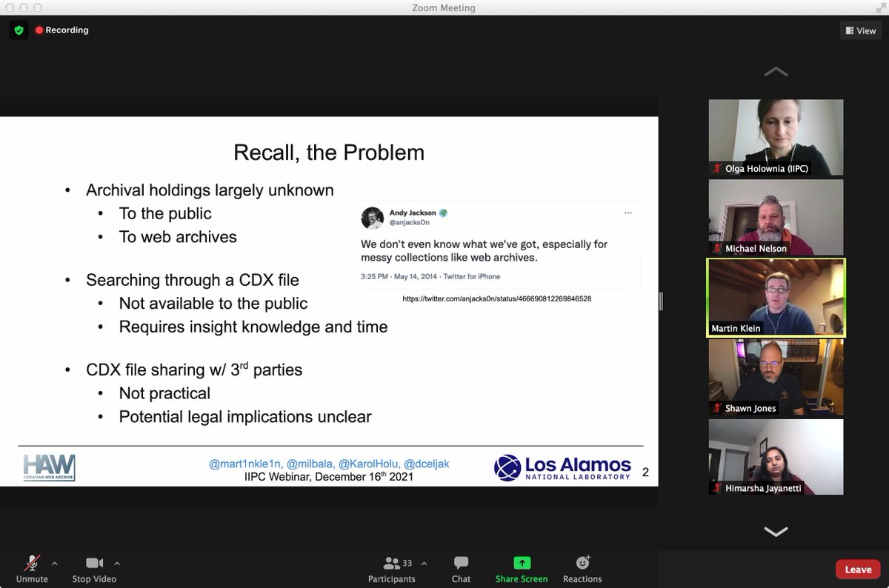Show more participants with down chevron
The height and width of the screenshot is (588, 889).
776,532
